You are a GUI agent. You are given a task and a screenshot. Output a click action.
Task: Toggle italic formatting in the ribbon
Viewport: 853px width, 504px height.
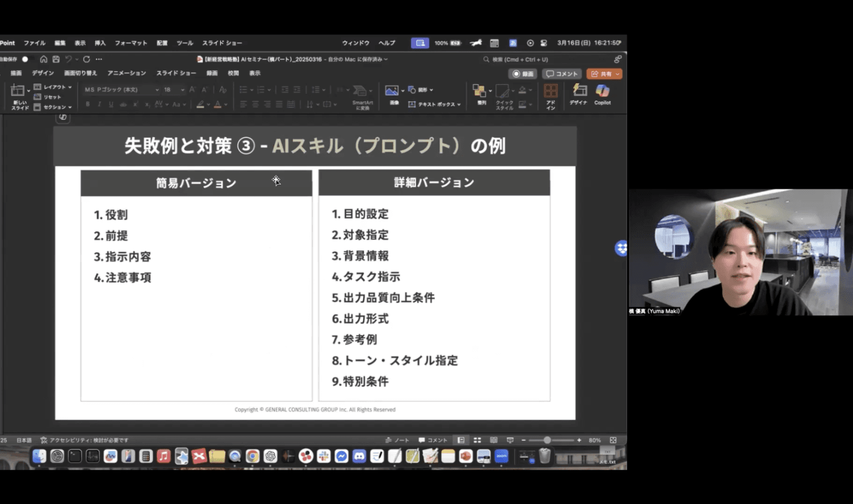click(x=98, y=104)
